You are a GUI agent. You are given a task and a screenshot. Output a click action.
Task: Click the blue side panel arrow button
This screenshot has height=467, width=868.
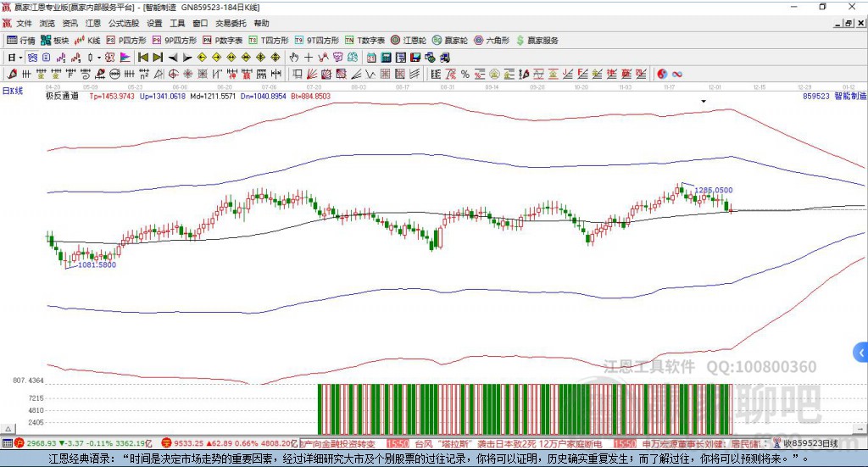point(861,352)
